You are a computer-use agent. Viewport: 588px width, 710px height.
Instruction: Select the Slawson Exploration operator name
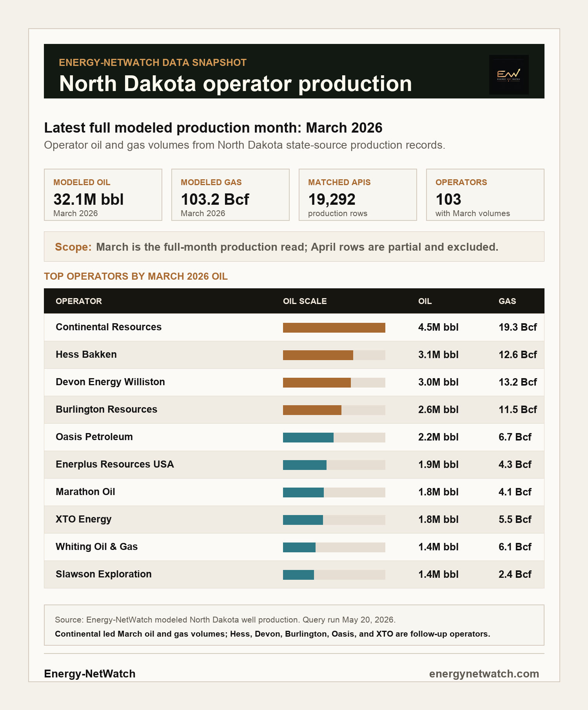[x=103, y=574]
